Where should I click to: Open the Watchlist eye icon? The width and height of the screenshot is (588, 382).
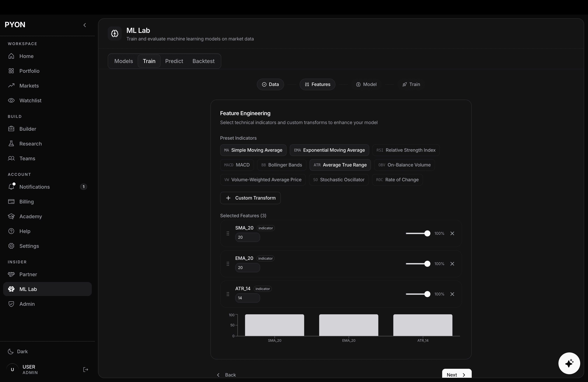click(11, 101)
